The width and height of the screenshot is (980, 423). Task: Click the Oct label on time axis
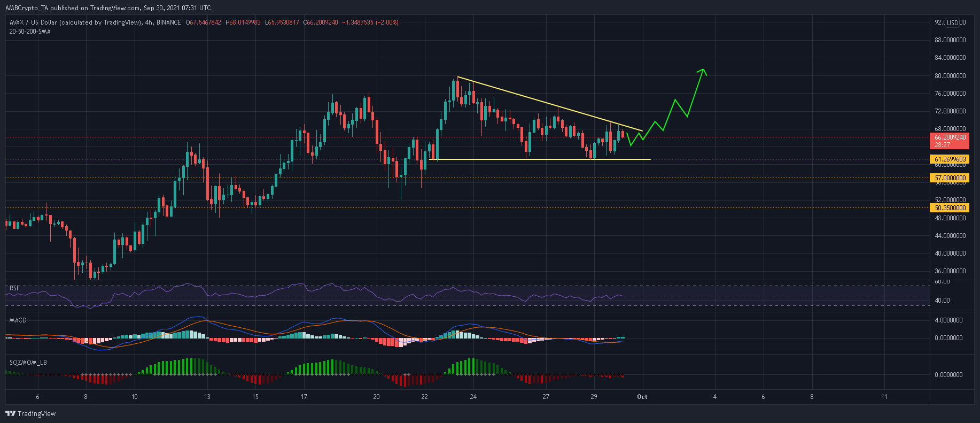pos(642,397)
